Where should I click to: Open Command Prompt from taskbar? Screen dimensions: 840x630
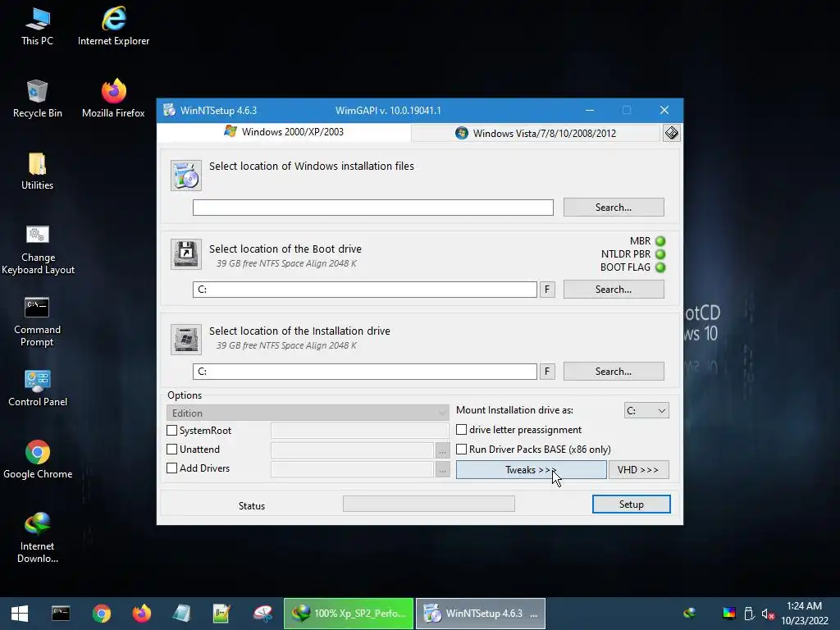pyautogui.click(x=61, y=614)
